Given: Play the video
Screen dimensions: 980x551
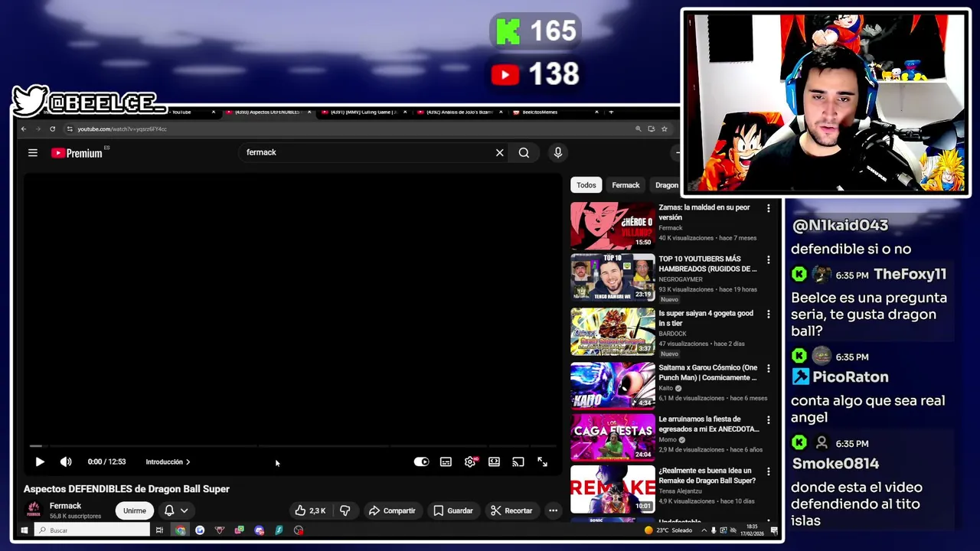Looking at the screenshot, I should coord(40,462).
